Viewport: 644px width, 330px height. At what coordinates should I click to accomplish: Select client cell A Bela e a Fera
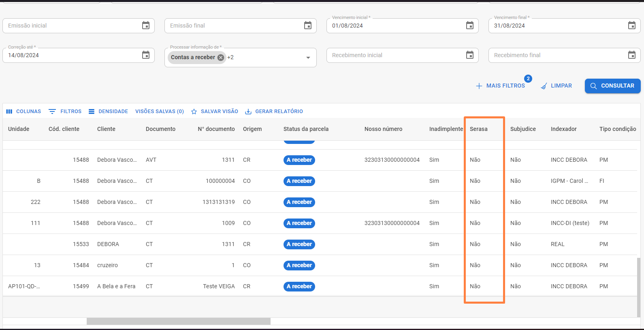click(x=116, y=286)
